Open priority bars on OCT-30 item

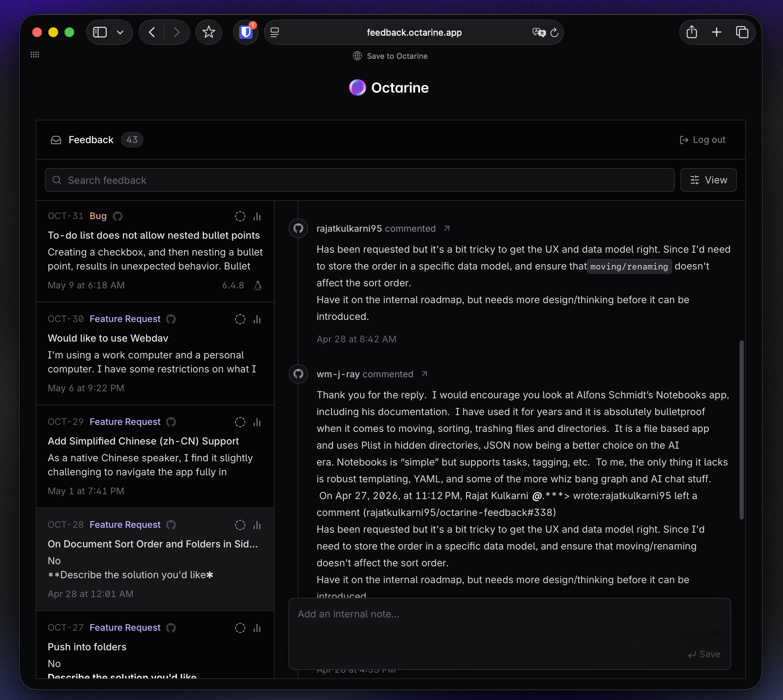coord(257,319)
